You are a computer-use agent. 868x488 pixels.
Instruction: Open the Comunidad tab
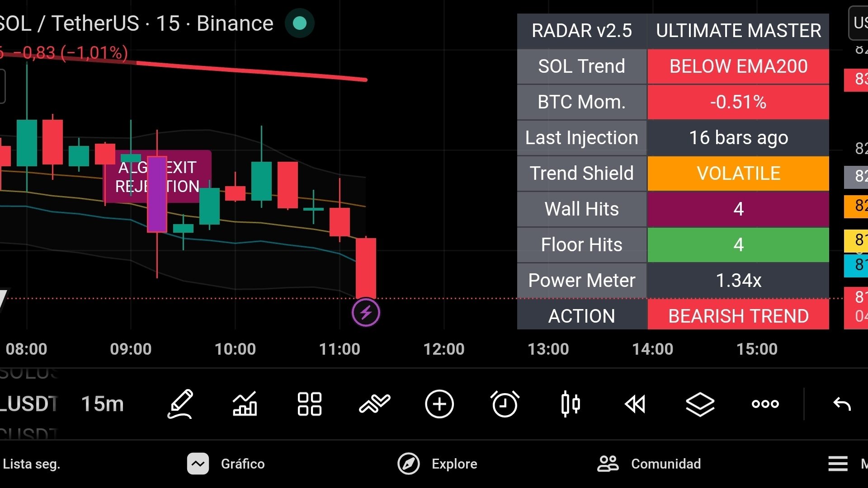tap(649, 464)
